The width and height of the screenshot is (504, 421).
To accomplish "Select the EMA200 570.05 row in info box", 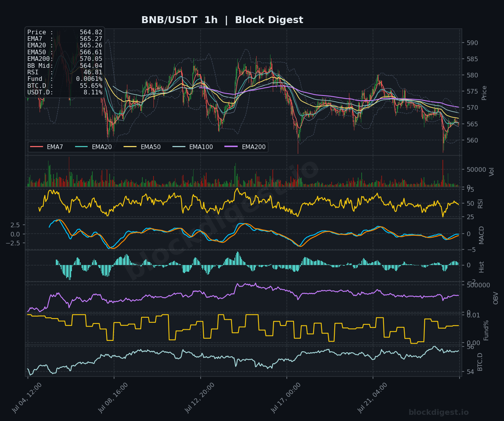I will tap(65, 59).
